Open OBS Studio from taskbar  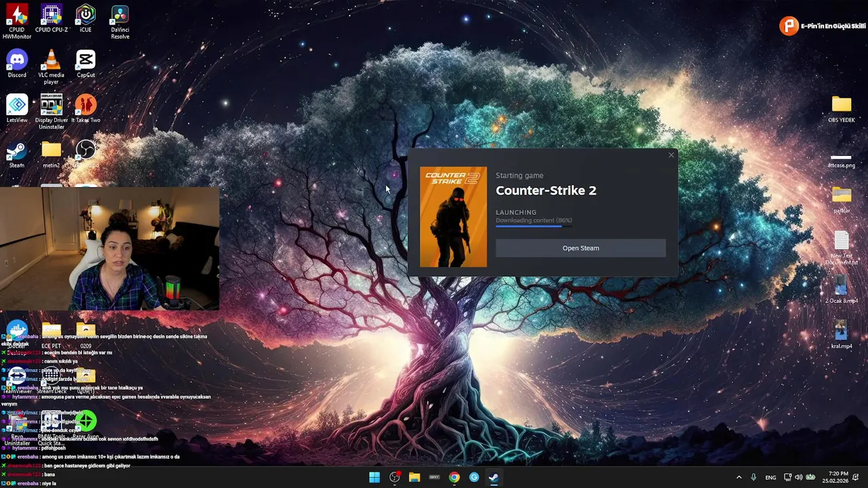tap(395, 477)
